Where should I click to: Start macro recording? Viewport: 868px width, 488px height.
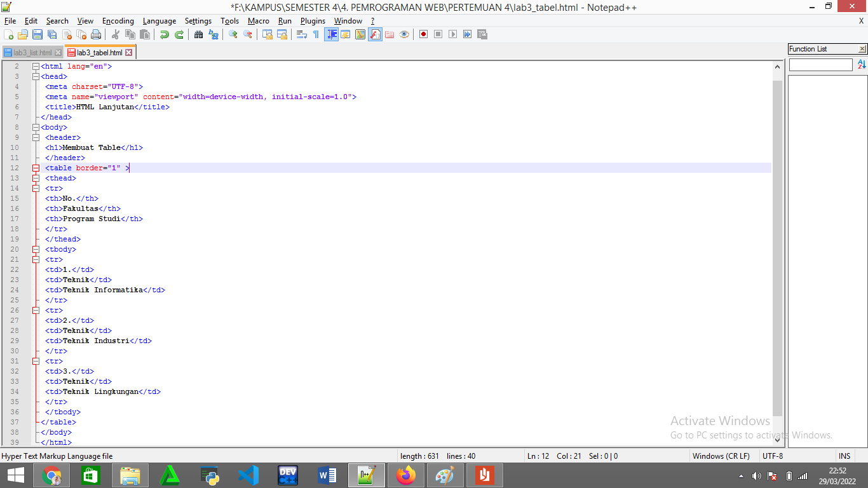(x=423, y=34)
